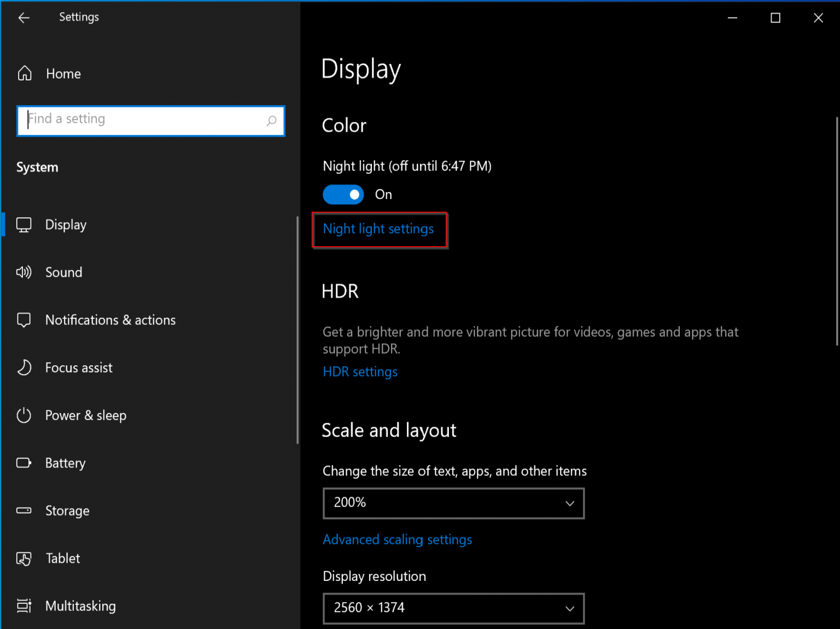This screenshot has height=629, width=840.
Task: Click the Multitasking sidebar icon
Action: 24,606
